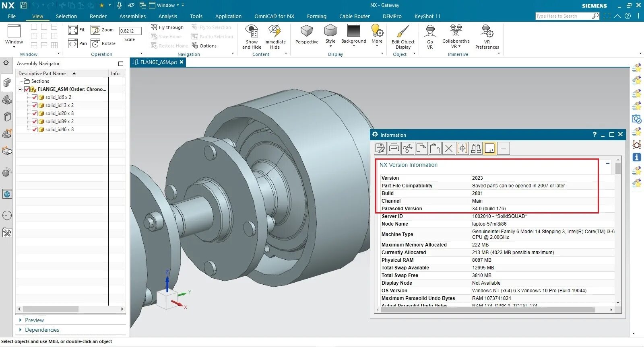This screenshot has width=644, height=347.
Task: Switch to Perspective view
Action: (307, 34)
